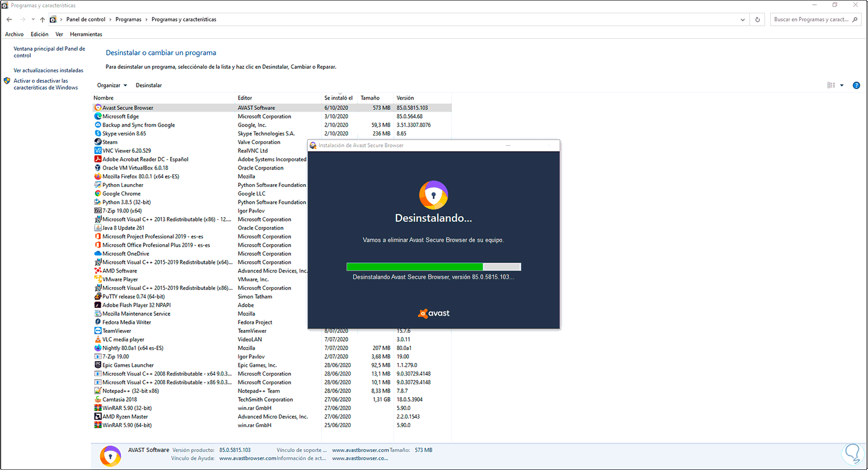Image resolution: width=868 pixels, height=470 pixels.
Task: Click the Mozilla Firefox program icon
Action: click(x=97, y=176)
